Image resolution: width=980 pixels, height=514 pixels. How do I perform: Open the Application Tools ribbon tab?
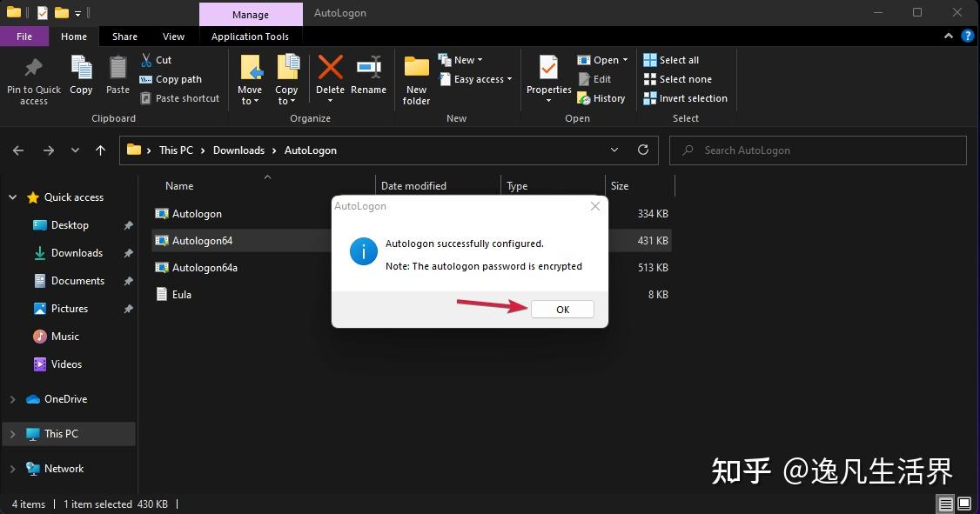pyautogui.click(x=251, y=37)
